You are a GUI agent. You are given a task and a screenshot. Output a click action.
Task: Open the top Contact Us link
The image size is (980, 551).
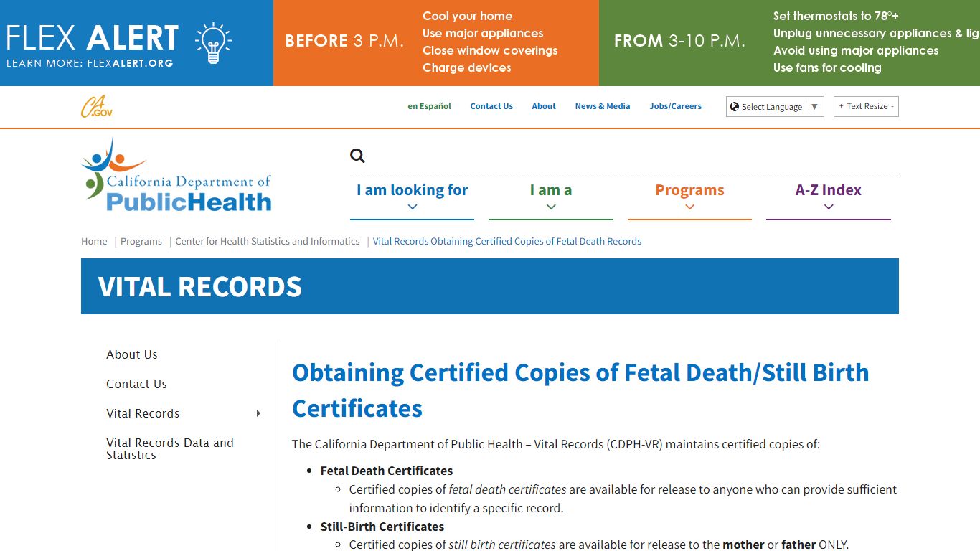(x=491, y=106)
